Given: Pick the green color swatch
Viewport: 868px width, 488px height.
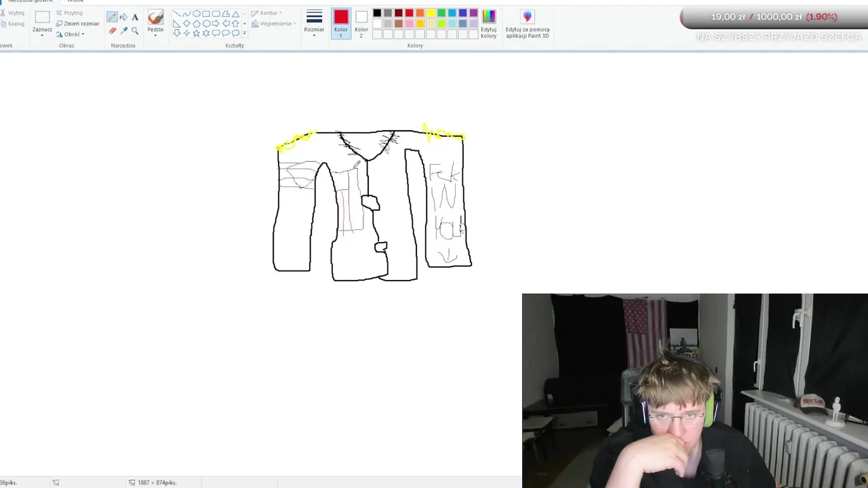Looking at the screenshot, I should [x=441, y=13].
